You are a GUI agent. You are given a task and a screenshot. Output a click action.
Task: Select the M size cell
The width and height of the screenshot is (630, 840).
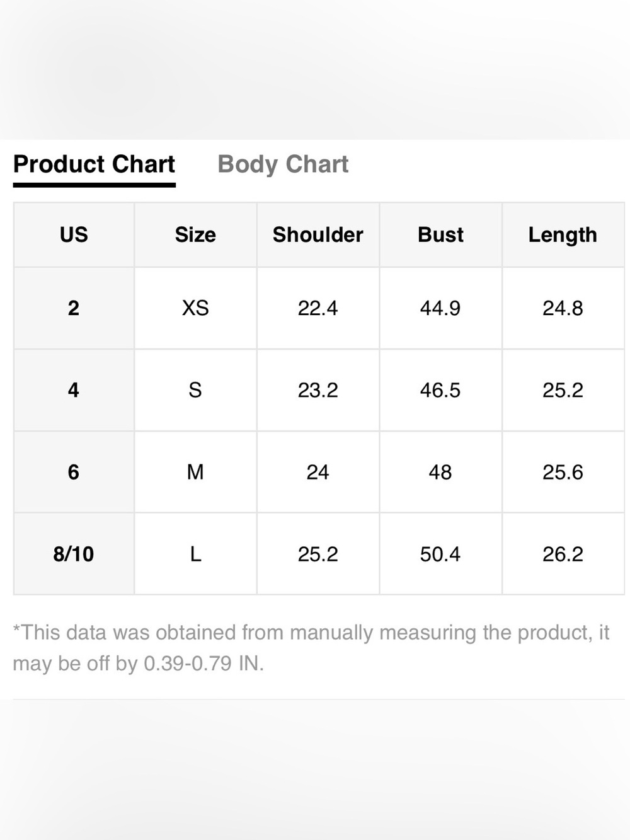195,472
